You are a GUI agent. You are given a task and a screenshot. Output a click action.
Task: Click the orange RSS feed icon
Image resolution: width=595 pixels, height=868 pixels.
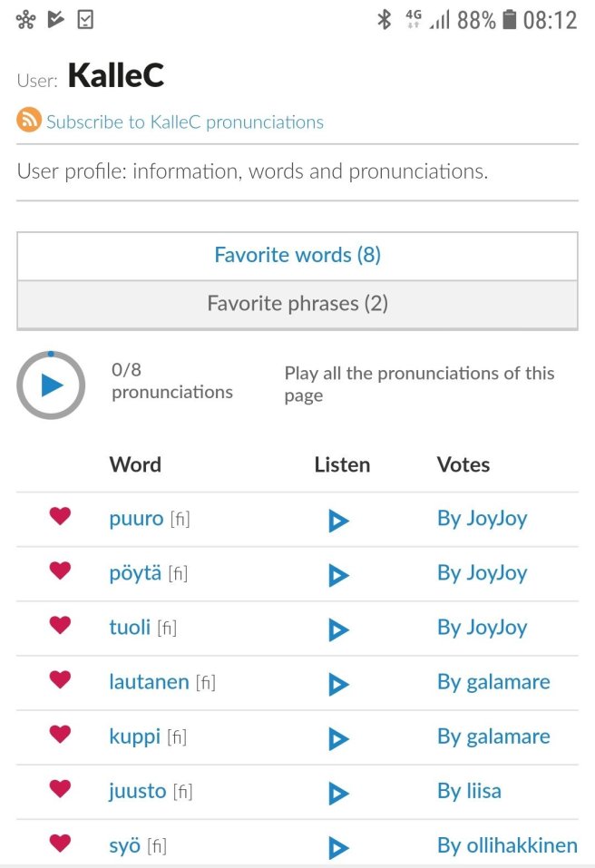click(29, 121)
